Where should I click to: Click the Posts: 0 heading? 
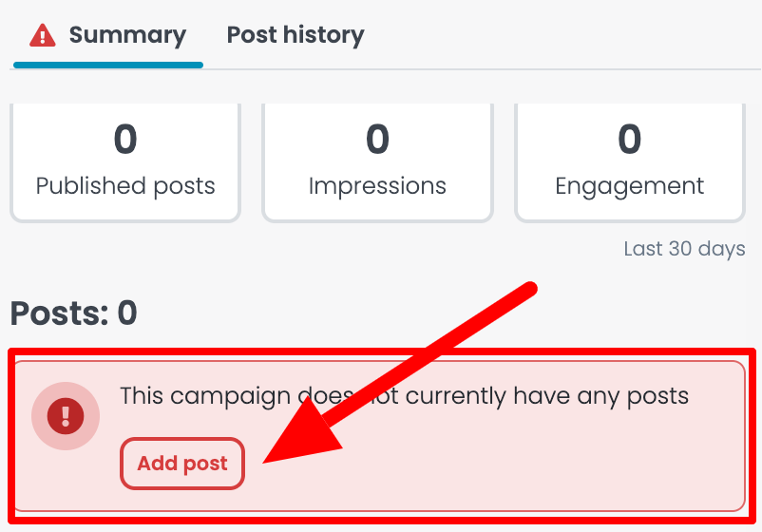74,313
